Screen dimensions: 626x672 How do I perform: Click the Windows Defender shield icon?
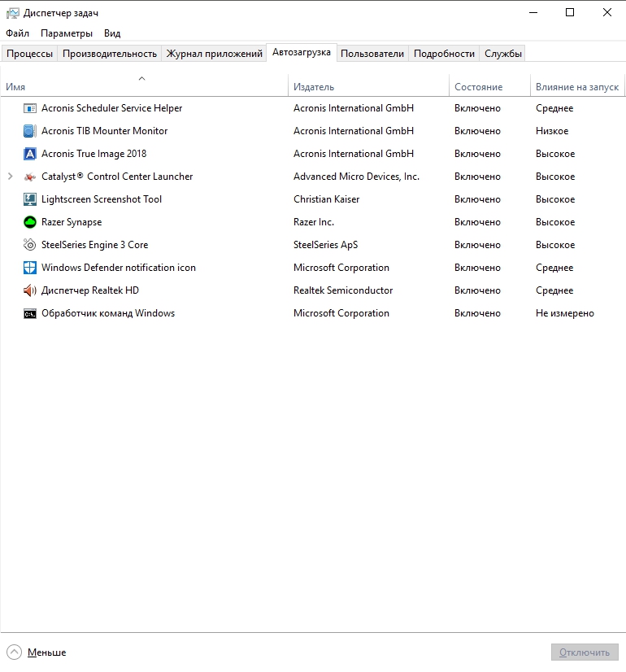click(29, 268)
